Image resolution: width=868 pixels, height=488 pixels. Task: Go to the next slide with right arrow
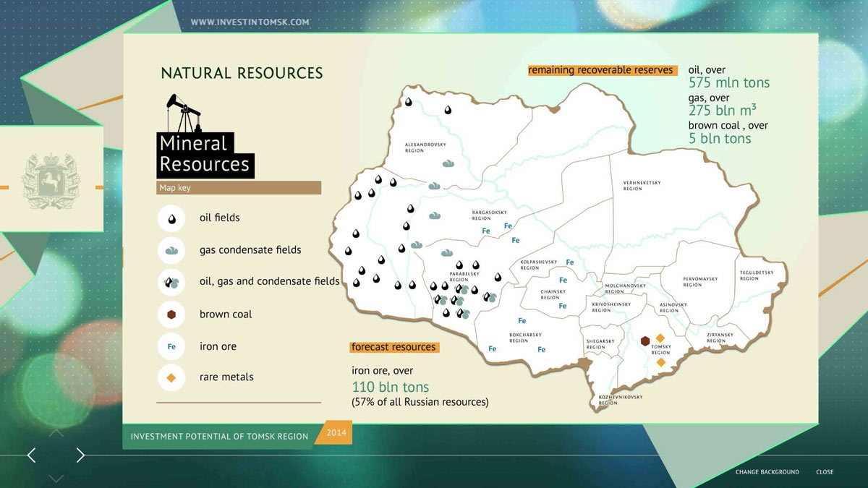tap(80, 455)
